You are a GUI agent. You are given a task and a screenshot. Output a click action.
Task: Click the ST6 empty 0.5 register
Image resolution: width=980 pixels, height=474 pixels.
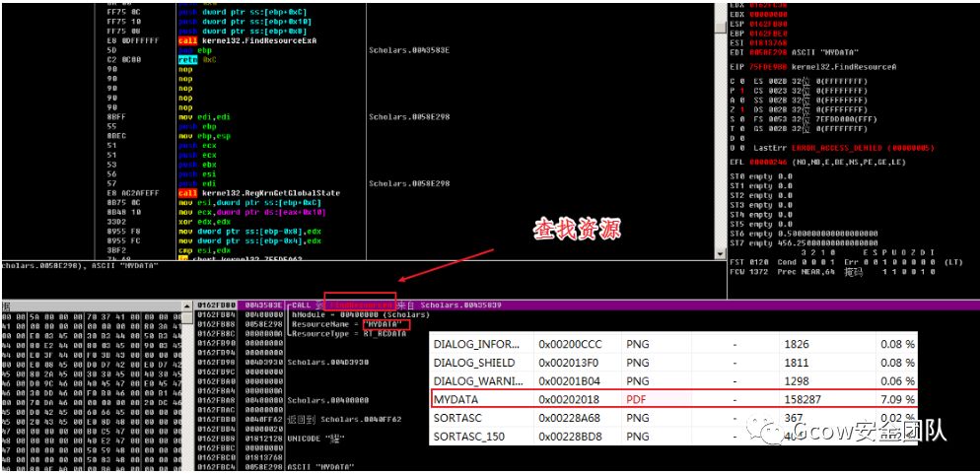804,233
